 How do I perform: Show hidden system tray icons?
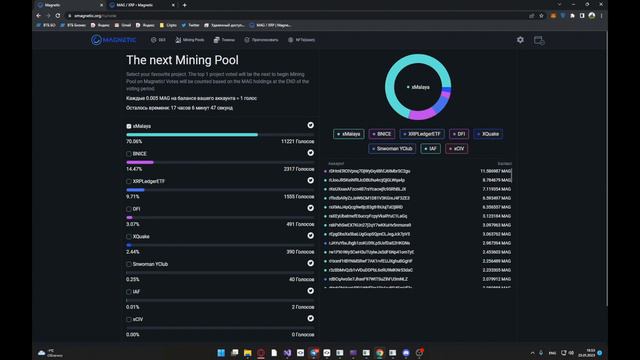(x=532, y=353)
